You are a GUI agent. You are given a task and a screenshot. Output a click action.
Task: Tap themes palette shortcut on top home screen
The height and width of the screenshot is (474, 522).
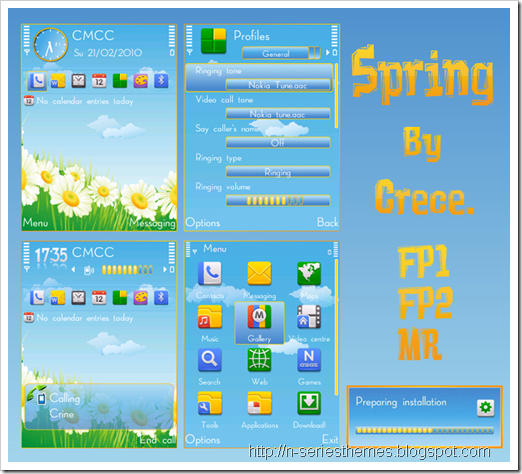pos(141,81)
